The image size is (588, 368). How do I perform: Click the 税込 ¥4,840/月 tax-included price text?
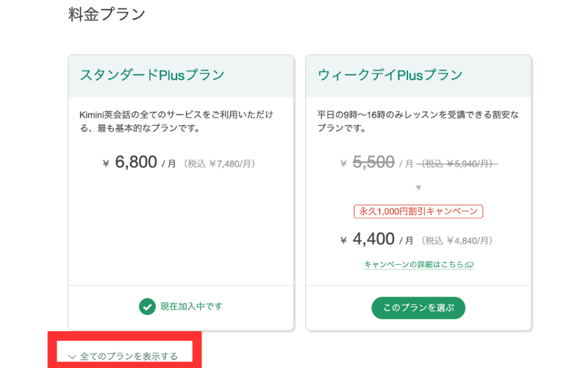click(456, 241)
